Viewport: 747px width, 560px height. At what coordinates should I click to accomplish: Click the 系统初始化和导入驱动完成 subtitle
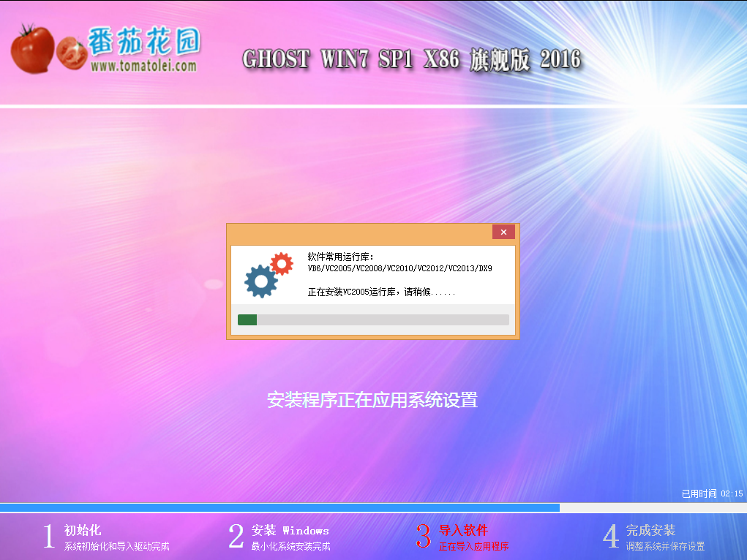[117, 546]
